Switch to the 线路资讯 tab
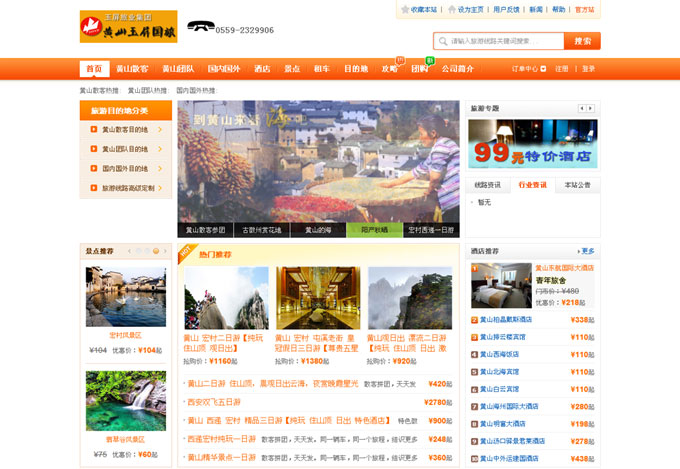Image resolution: width=680 pixels, height=469 pixels. pos(487,185)
